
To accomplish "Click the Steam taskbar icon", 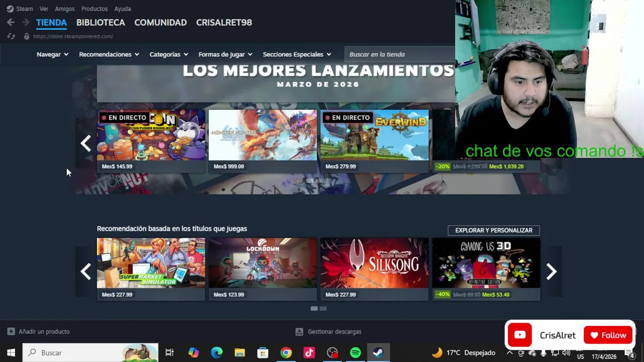I will click(378, 352).
